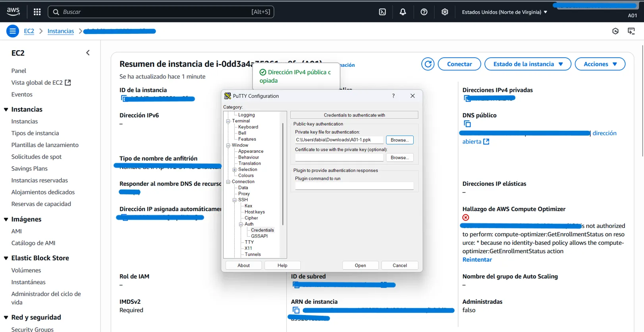The height and width of the screenshot is (332, 644).
Task: Open the AWS services grid menu
Action: (37, 12)
